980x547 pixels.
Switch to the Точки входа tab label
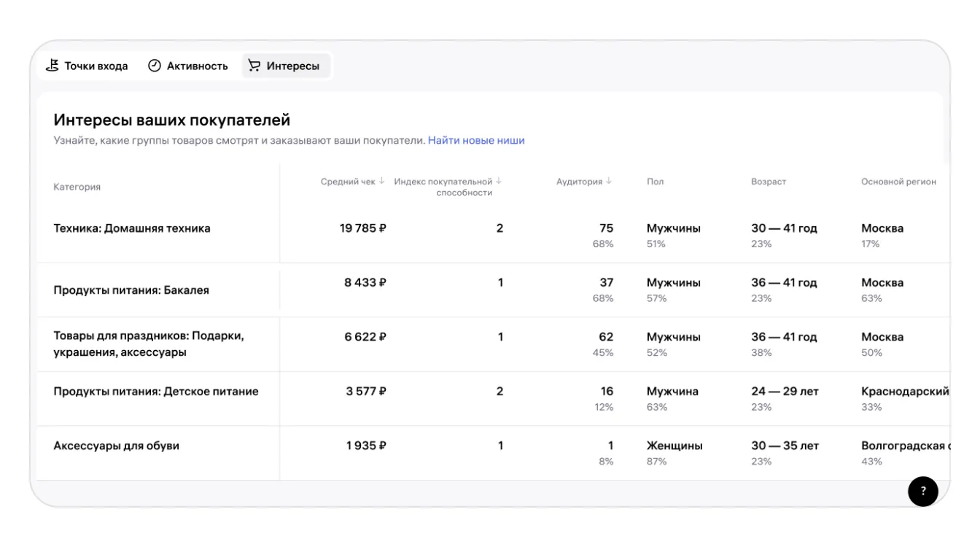pyautogui.click(x=96, y=66)
